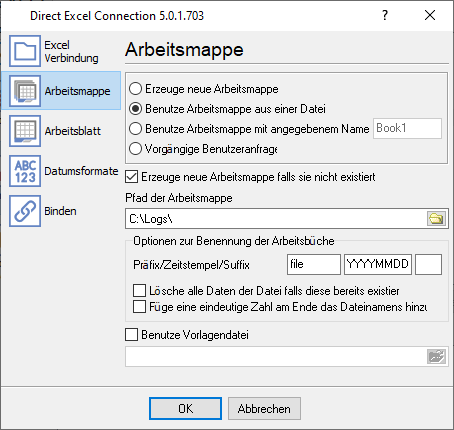Click the 'Präfix/Zeitstempel/Suffix' label
The height and width of the screenshot is (430, 454).
pyautogui.click(x=191, y=265)
